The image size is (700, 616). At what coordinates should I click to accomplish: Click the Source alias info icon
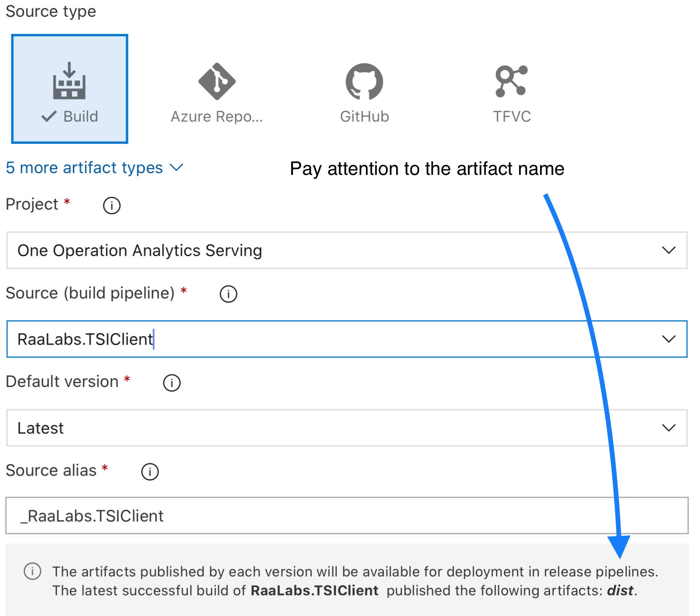(x=149, y=471)
